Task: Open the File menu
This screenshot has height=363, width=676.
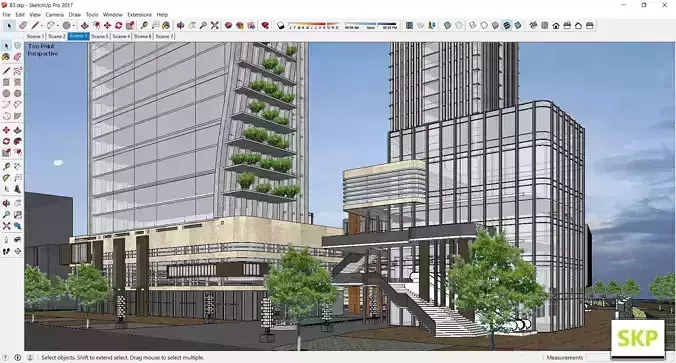Action: coord(6,15)
